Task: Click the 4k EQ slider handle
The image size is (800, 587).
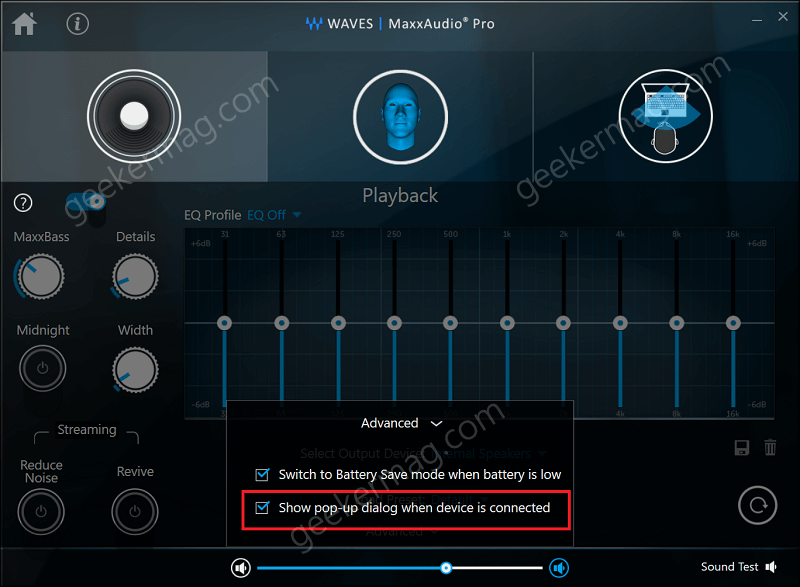Action: point(620,323)
